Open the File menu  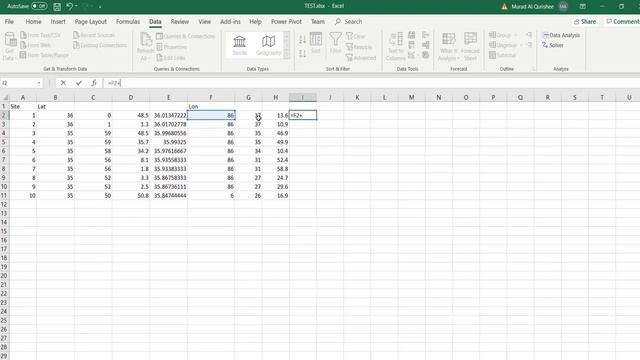point(9,22)
